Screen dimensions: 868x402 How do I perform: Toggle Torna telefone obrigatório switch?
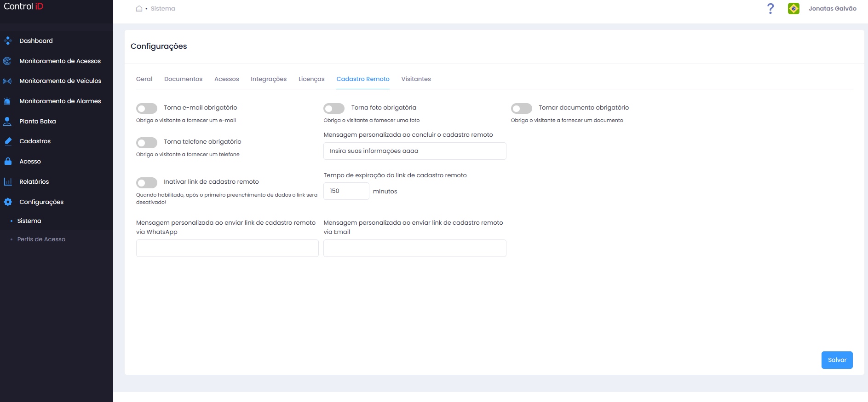[147, 142]
